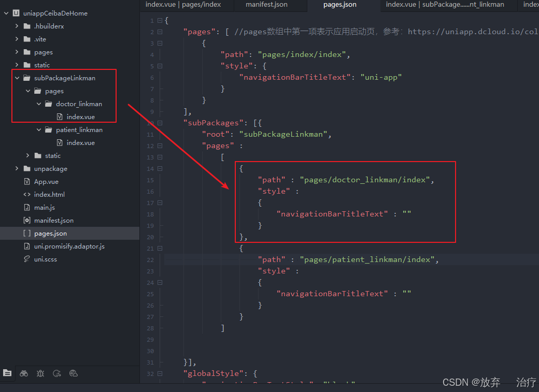The image size is (539, 392).
Task: Toggle fold marker on line 32 globalStyle
Action: 160,373
